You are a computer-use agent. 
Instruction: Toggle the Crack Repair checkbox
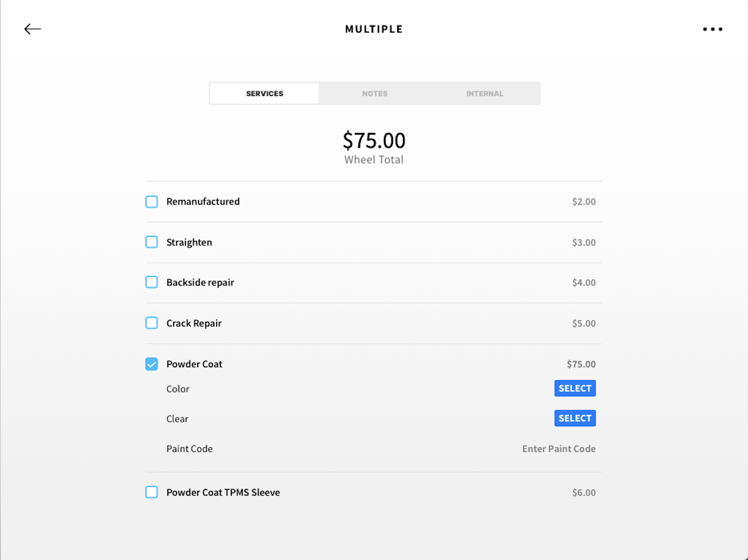151,323
